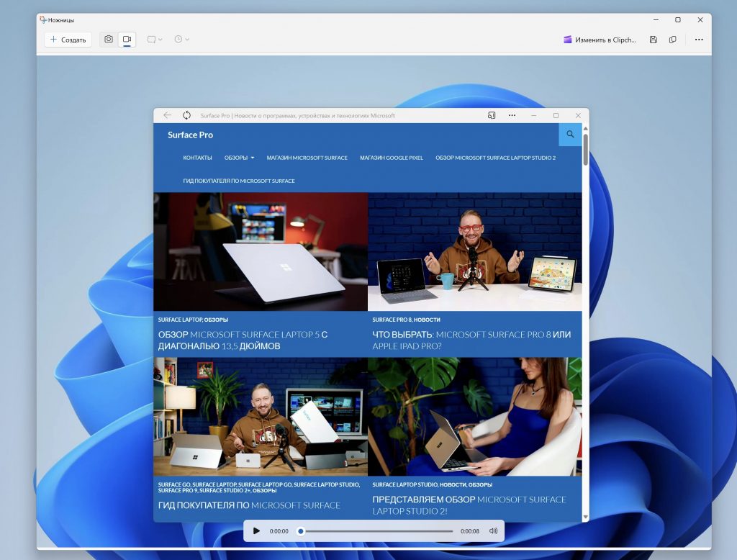This screenshot has height=560, width=737.
Task: Click the back arrow in the browser window
Action: [x=168, y=115]
